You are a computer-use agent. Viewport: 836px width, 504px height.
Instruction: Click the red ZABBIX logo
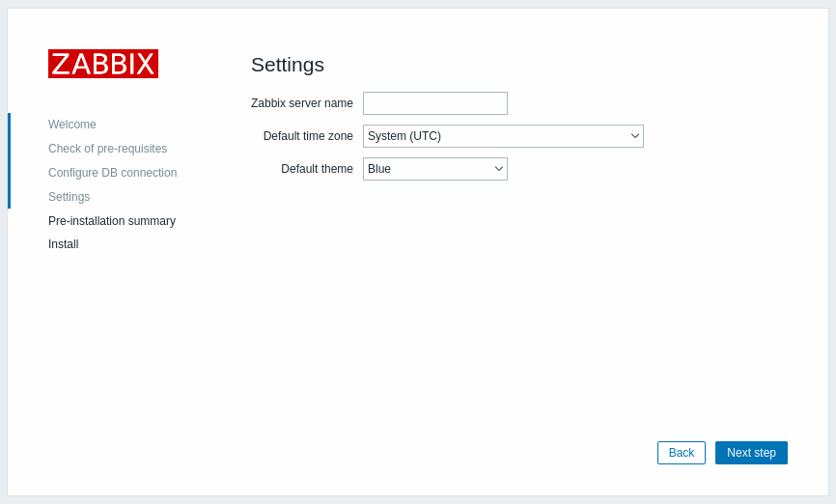(103, 64)
